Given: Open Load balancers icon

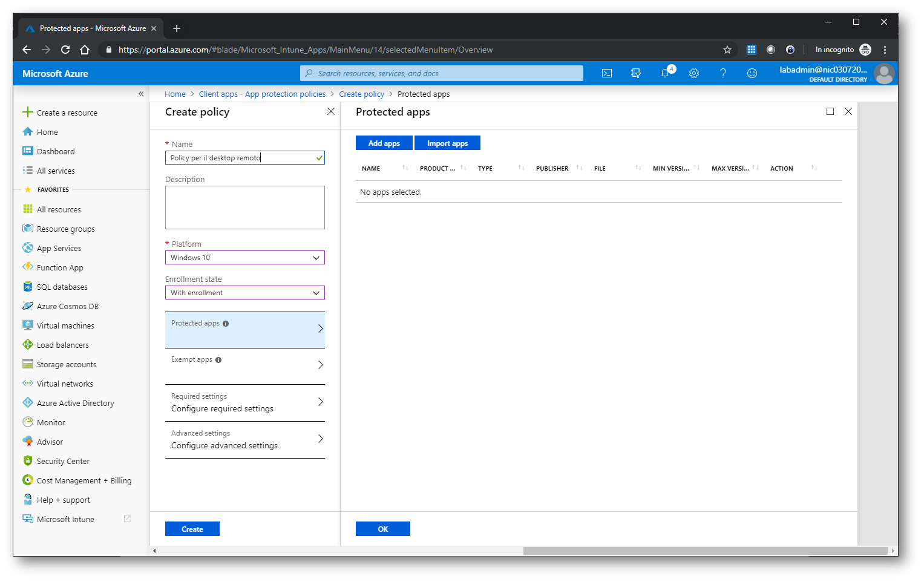Looking at the screenshot, I should (x=27, y=344).
